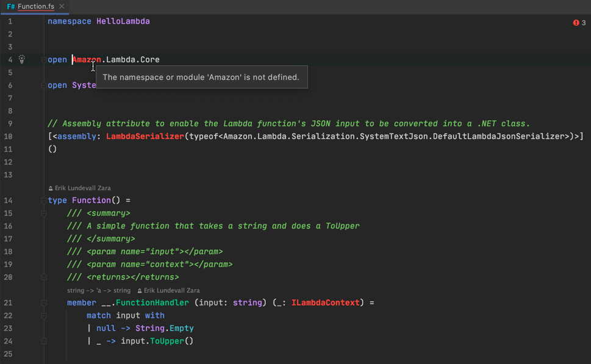Click the assembly keyword on line 10

point(76,137)
